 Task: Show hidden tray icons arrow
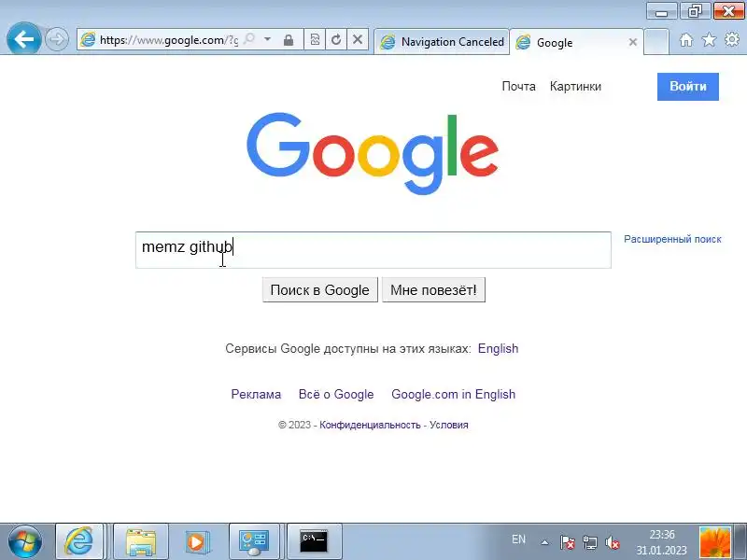tap(544, 542)
